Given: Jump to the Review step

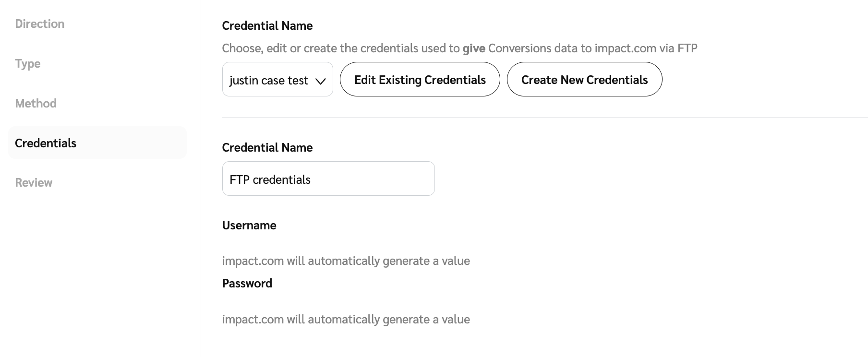Looking at the screenshot, I should (34, 183).
